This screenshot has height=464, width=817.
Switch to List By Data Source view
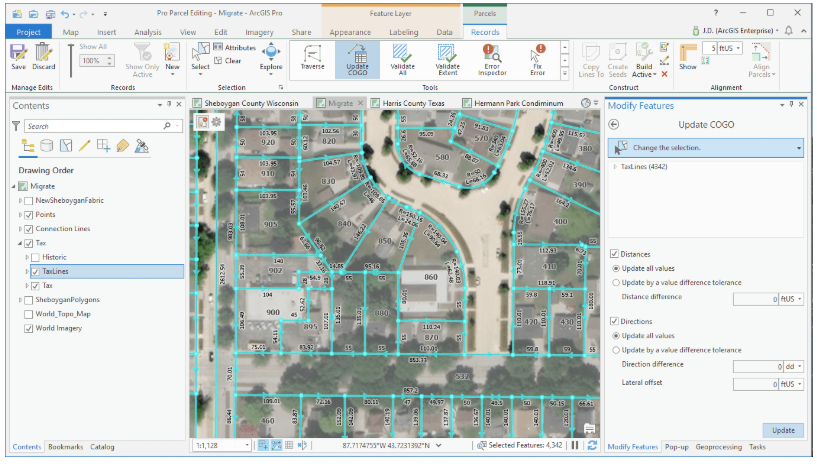pos(46,146)
